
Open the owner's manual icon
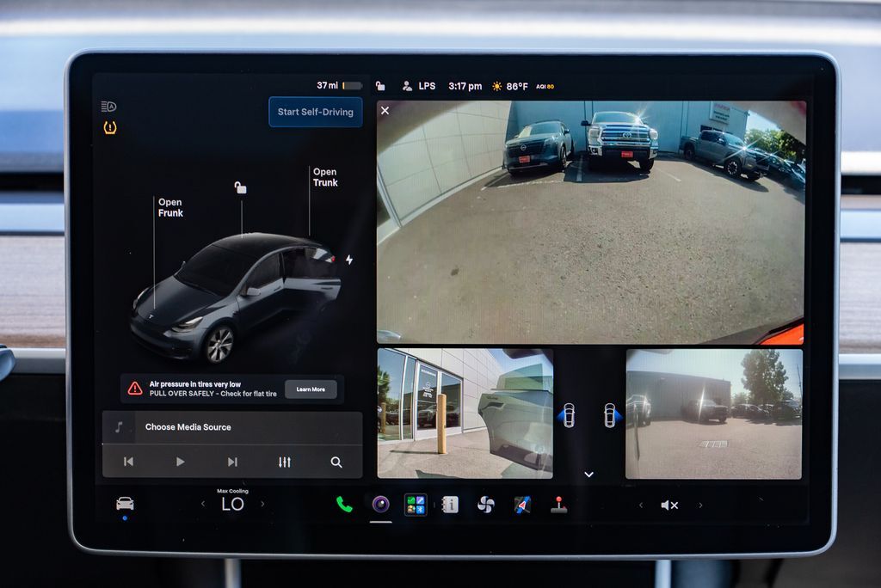[451, 505]
